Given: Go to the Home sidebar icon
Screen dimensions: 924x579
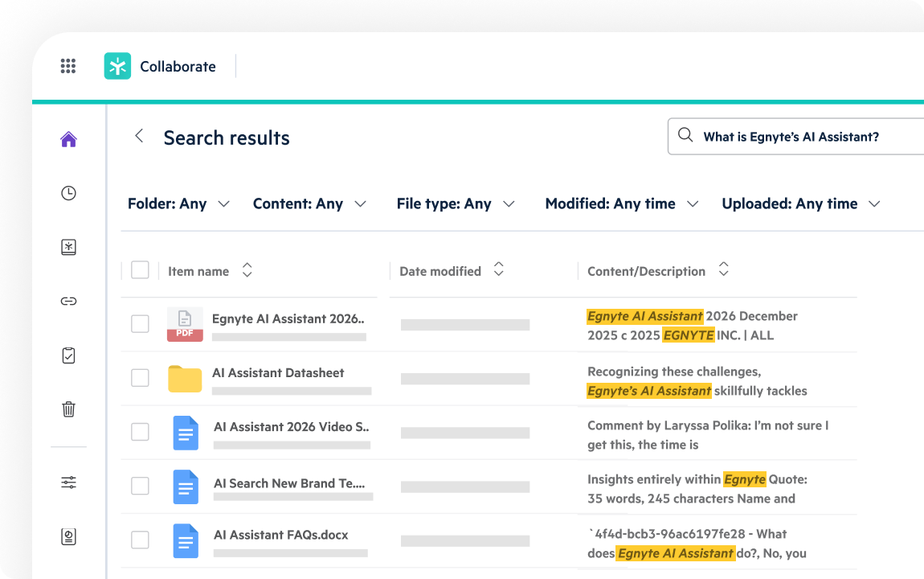Looking at the screenshot, I should pyautogui.click(x=68, y=139).
